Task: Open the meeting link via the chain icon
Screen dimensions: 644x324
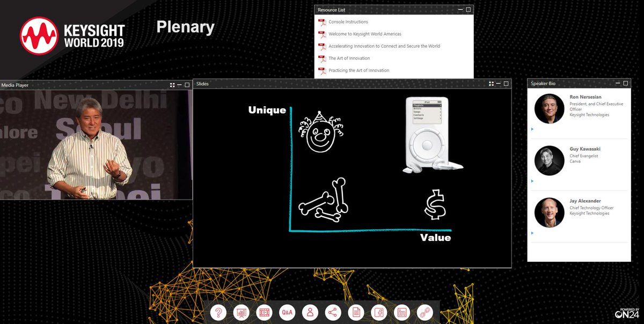Action: point(425,312)
